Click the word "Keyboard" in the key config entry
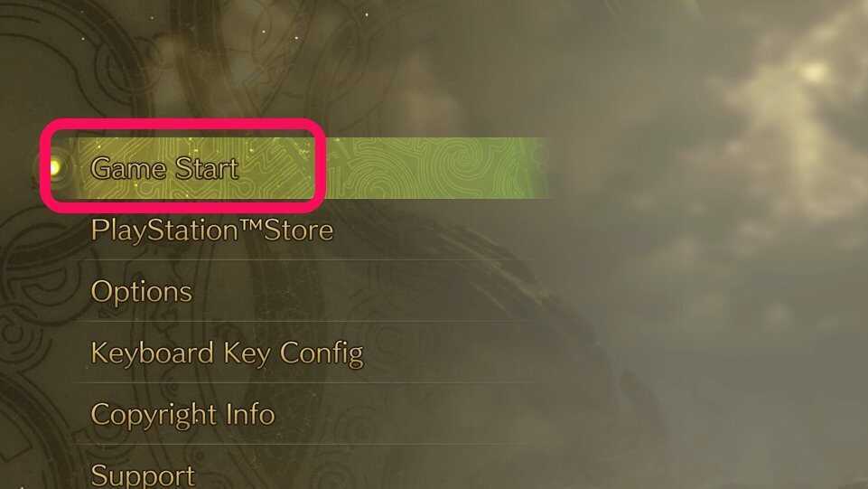The height and width of the screenshot is (489, 868). [153, 353]
